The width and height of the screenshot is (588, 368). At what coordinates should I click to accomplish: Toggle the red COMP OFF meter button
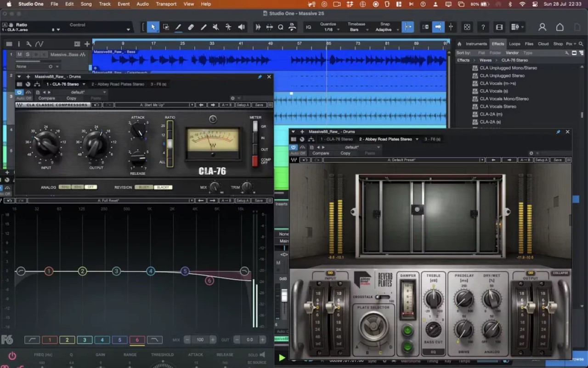tap(255, 161)
